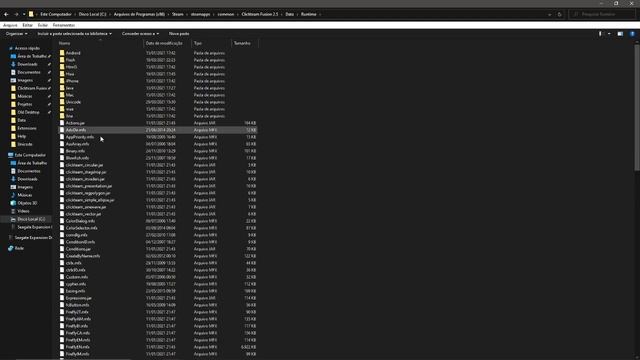Screen dimensions: 640x360
Task: Open Vídeos in the sidebar
Action: pyautogui.click(x=23, y=211)
